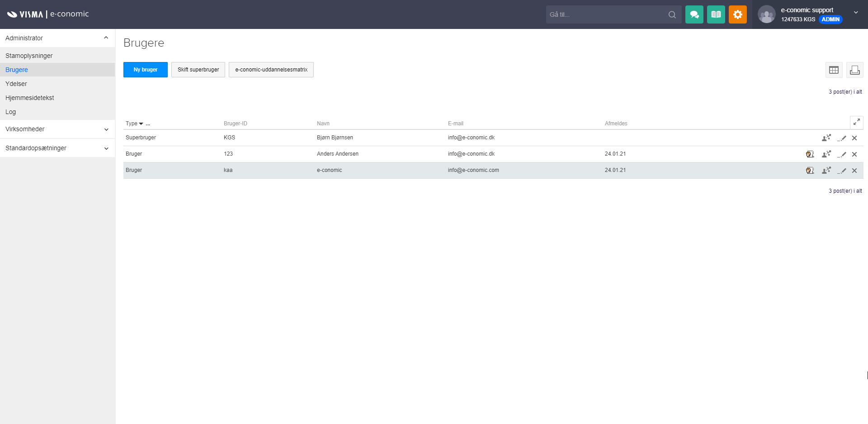Click the print list icon
Image resolution: width=868 pixels, height=424 pixels.
(x=854, y=70)
